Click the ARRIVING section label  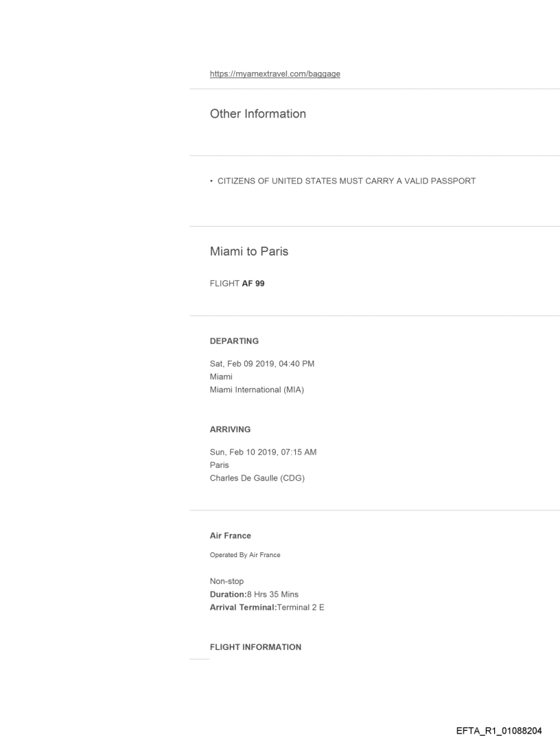point(231,429)
